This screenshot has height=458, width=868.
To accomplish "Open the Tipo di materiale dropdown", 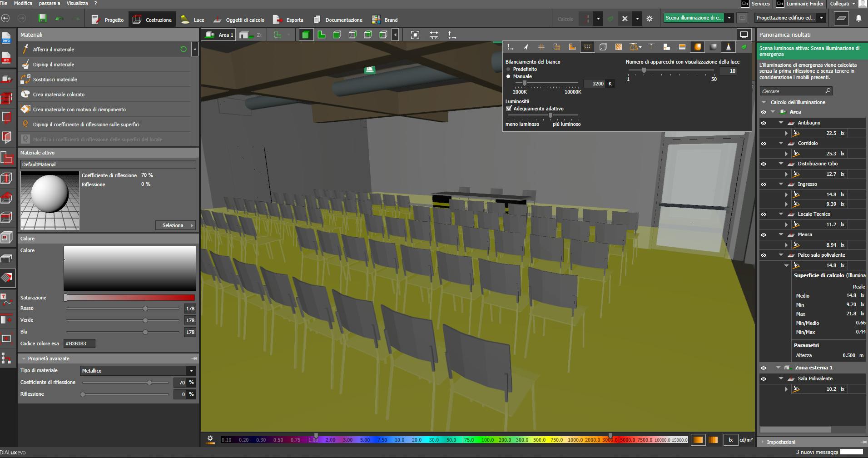I will click(191, 371).
